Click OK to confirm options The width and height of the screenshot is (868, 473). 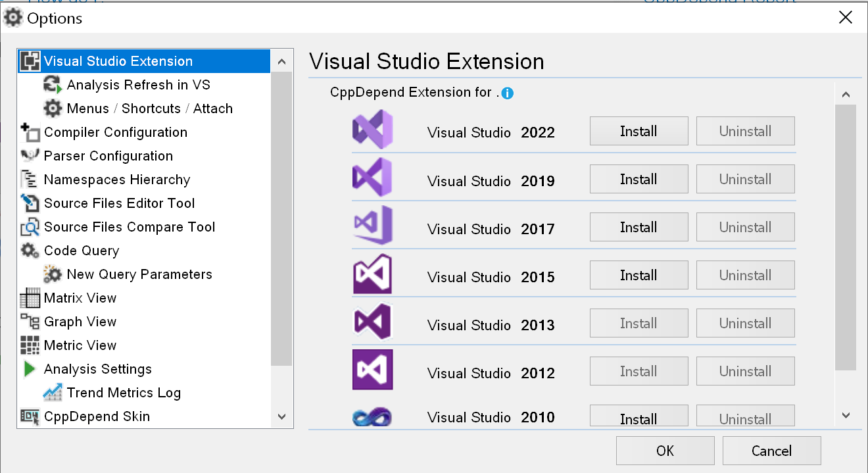(x=665, y=451)
